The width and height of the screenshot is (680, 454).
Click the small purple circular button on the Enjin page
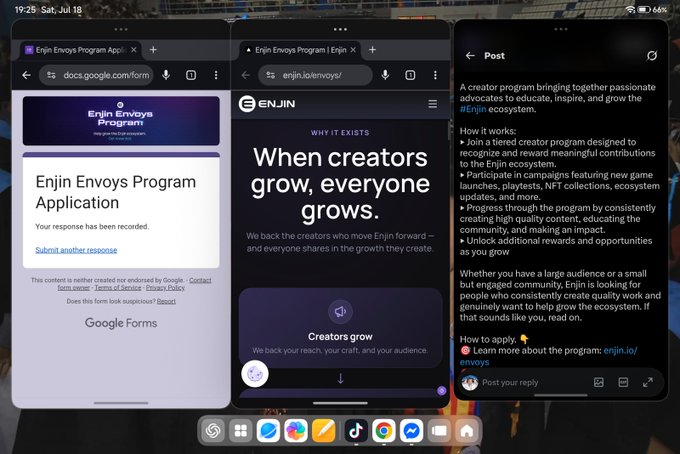coord(441,391)
